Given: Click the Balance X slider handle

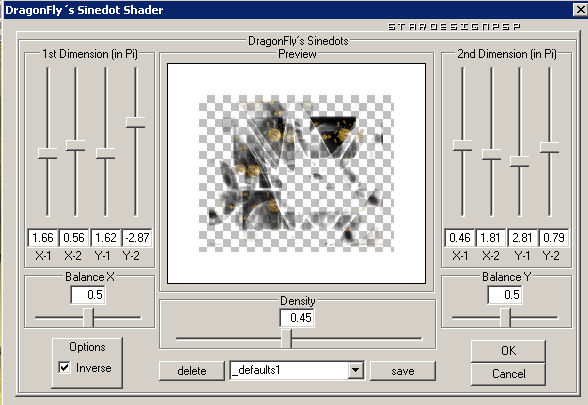Looking at the screenshot, I should 89,317.
